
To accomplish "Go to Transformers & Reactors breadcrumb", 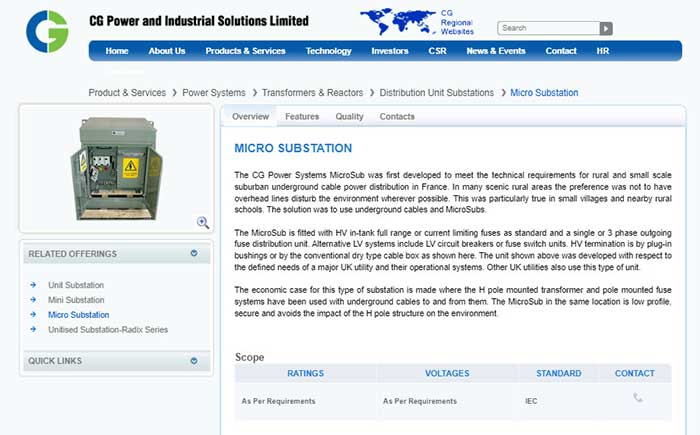I will 312,92.
